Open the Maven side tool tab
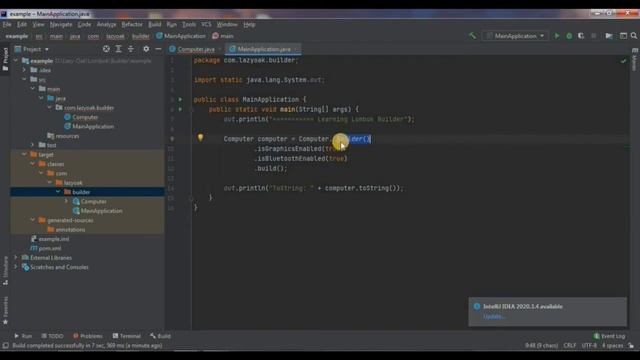Viewport: 640px width, 360px height. 635,59
